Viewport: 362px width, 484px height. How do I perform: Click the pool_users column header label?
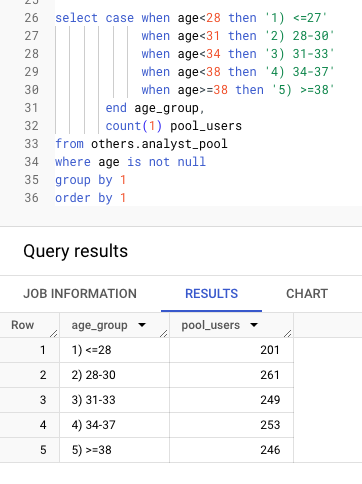coord(211,325)
